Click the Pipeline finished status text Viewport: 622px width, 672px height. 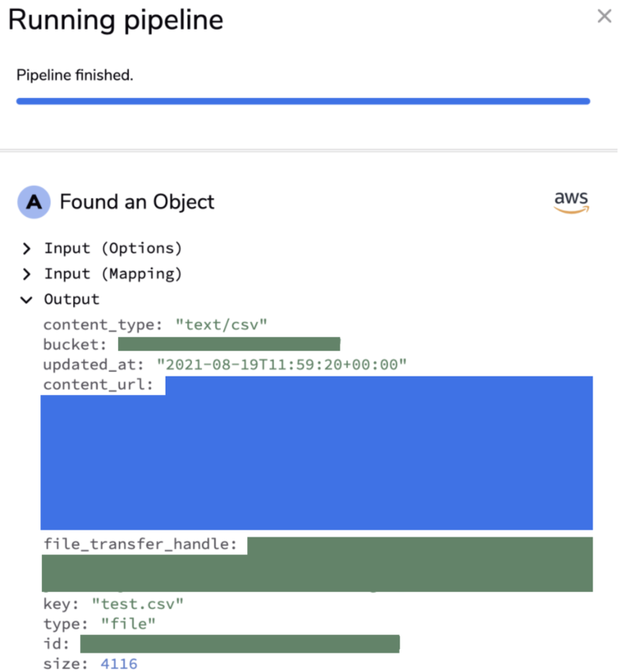click(x=75, y=75)
